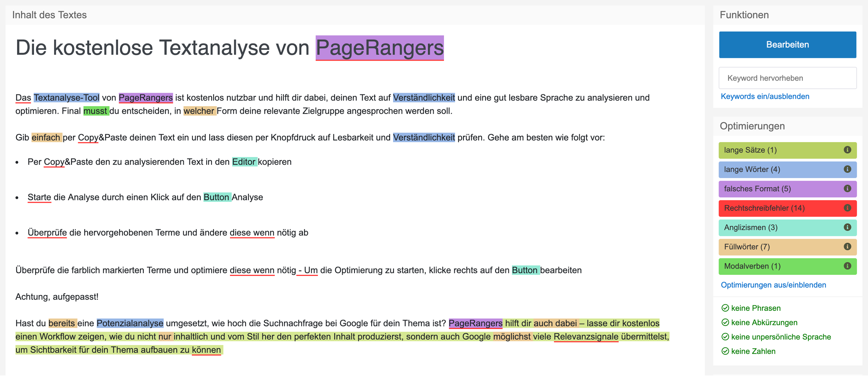This screenshot has width=868, height=381.
Task: Click the Anglizismen info icon
Action: [x=847, y=227]
